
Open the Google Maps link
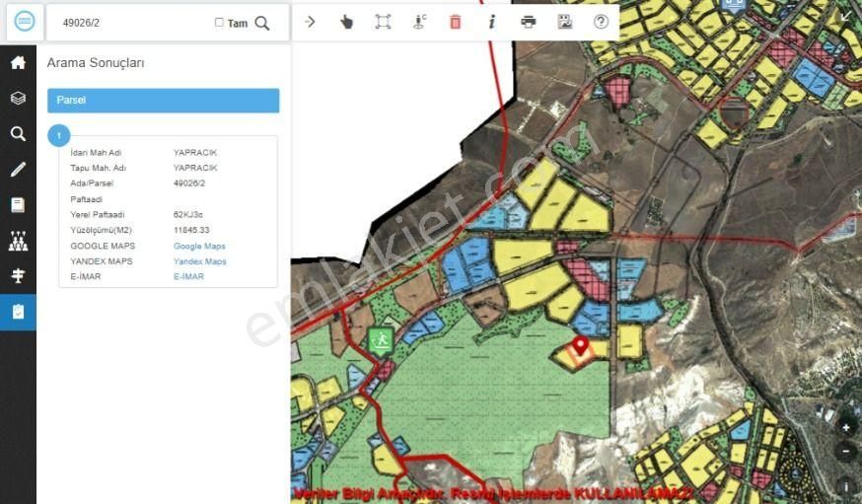tap(199, 247)
